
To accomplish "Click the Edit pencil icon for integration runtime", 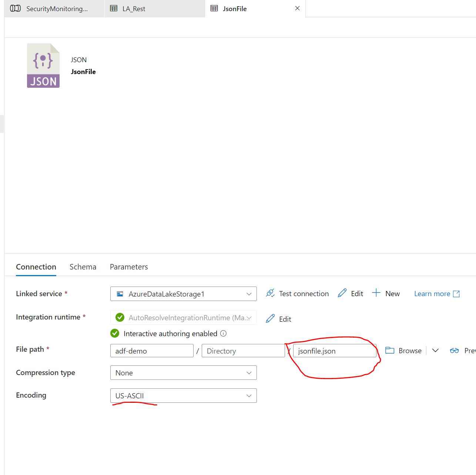I will [x=271, y=318].
